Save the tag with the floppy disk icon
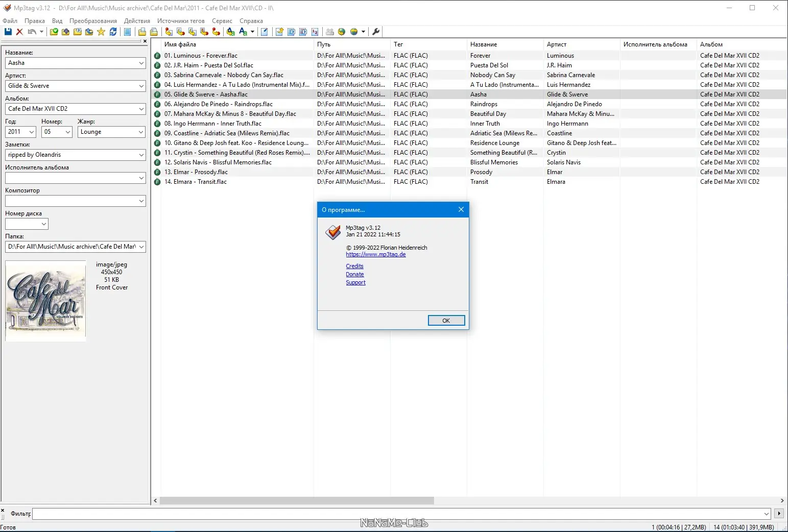 (x=8, y=32)
